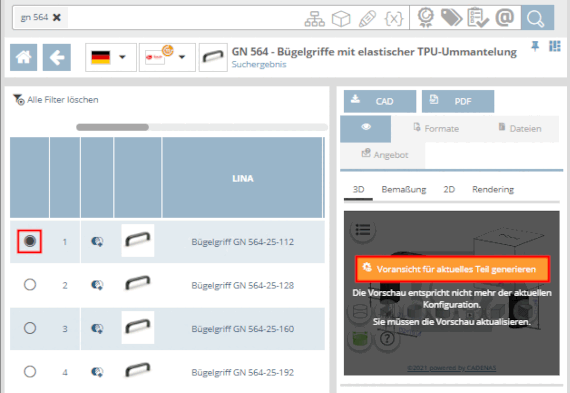Screen dimensions: 570x393
Task: Select the Bemaßung view tab
Action: pyautogui.click(x=404, y=189)
